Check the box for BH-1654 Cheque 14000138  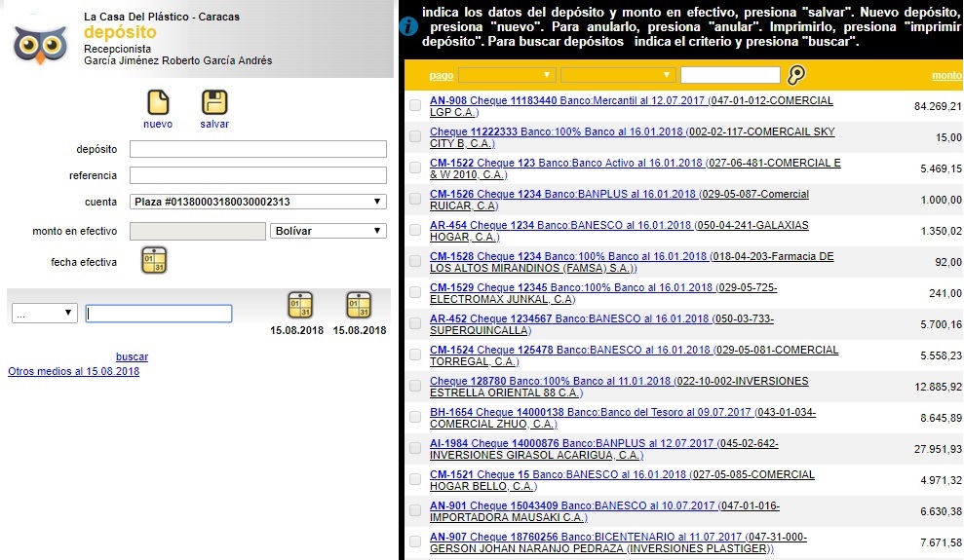[415, 418]
